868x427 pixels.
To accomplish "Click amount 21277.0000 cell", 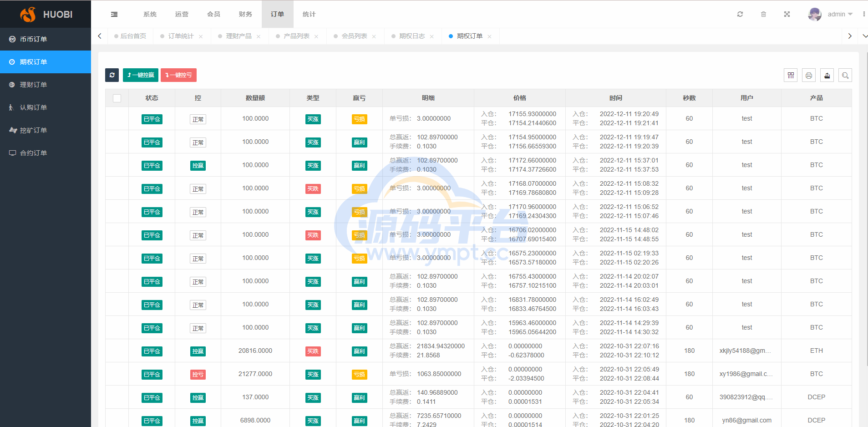I will pyautogui.click(x=255, y=374).
